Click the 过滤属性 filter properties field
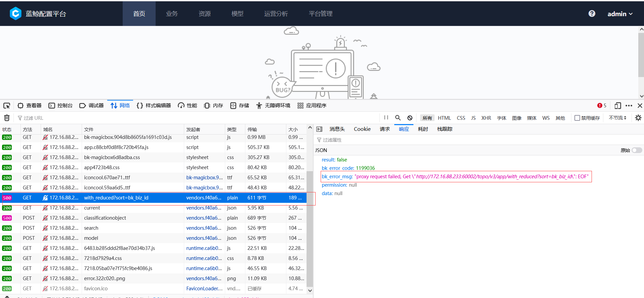 pos(479,140)
